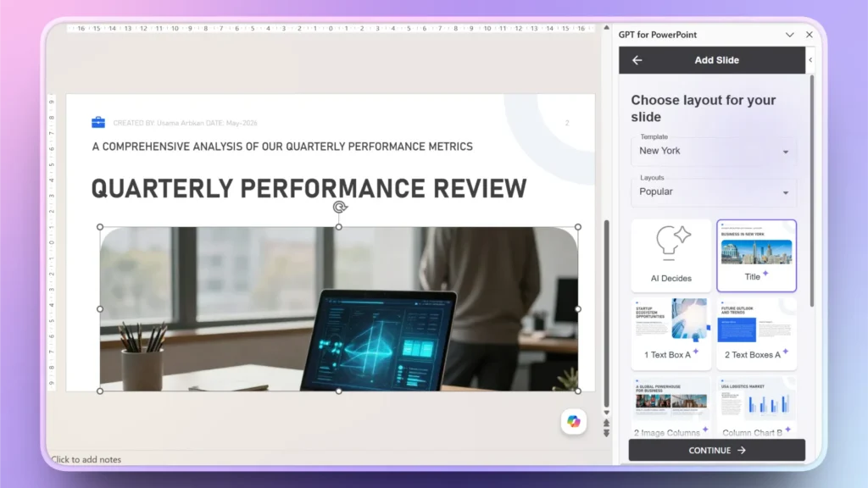
Task: Open the Layouts dropdown showing Popular
Action: click(714, 192)
